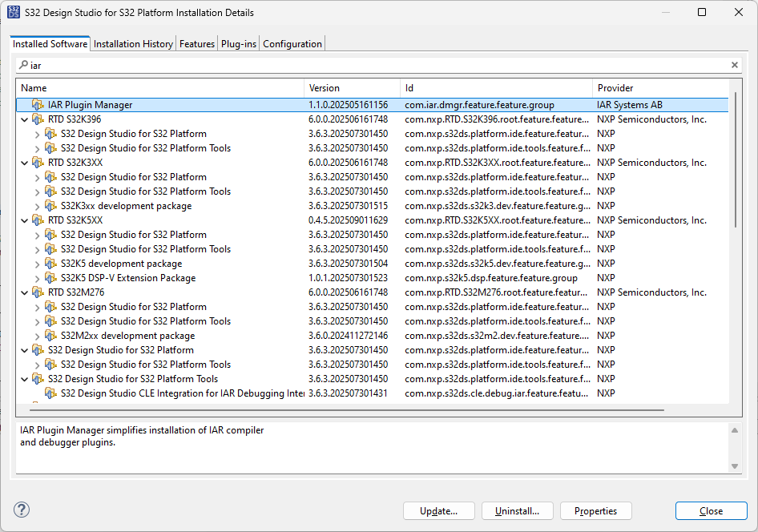Viewport: 758px width, 532px height.
Task: Collapse the RTD S32K5XX tree node
Action: point(25,221)
